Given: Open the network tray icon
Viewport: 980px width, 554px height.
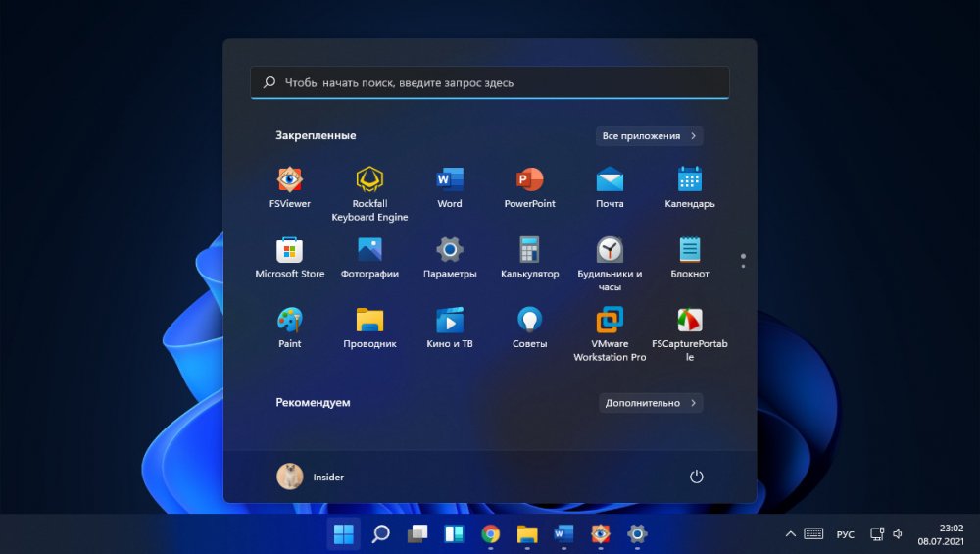Looking at the screenshot, I should point(877,534).
